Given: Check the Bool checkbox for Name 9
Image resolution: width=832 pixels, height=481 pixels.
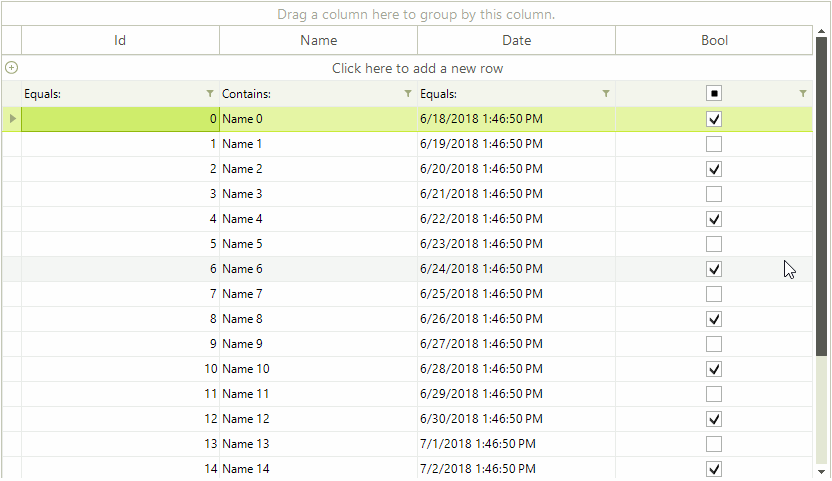Looking at the screenshot, I should click(x=714, y=344).
